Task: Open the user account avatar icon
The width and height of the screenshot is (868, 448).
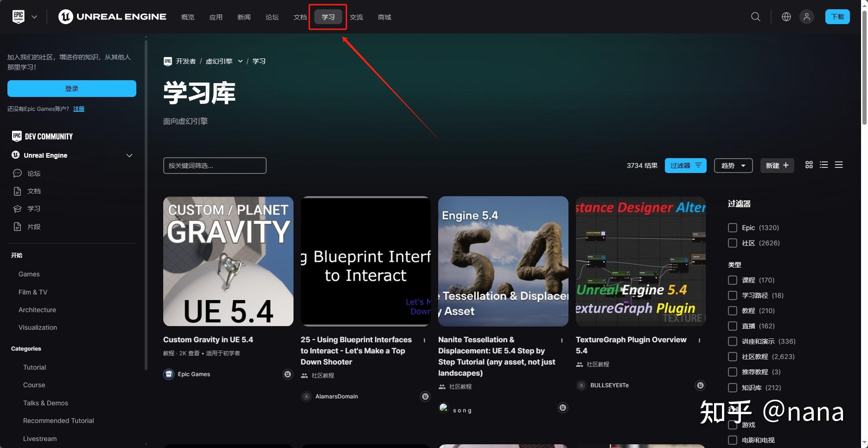Action: (x=807, y=17)
